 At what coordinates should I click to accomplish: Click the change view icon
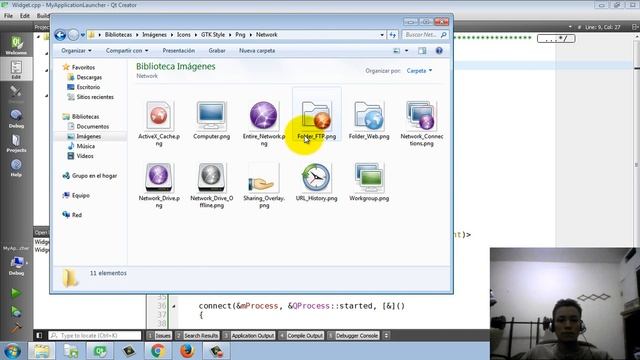pos(396,51)
